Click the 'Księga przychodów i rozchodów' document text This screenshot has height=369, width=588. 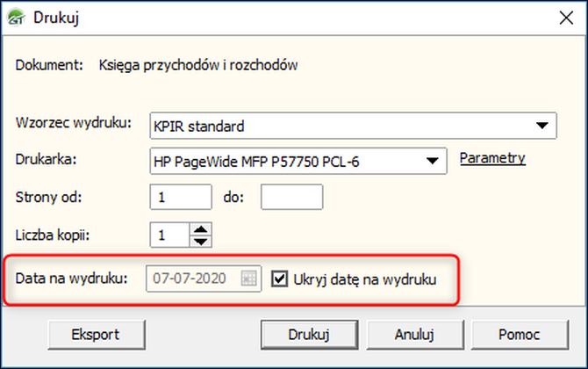point(198,65)
